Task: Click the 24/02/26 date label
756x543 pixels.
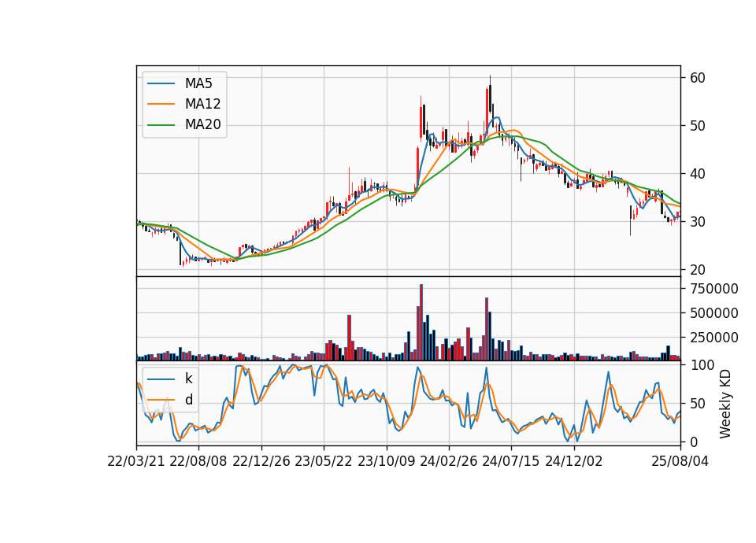Action: click(x=449, y=461)
